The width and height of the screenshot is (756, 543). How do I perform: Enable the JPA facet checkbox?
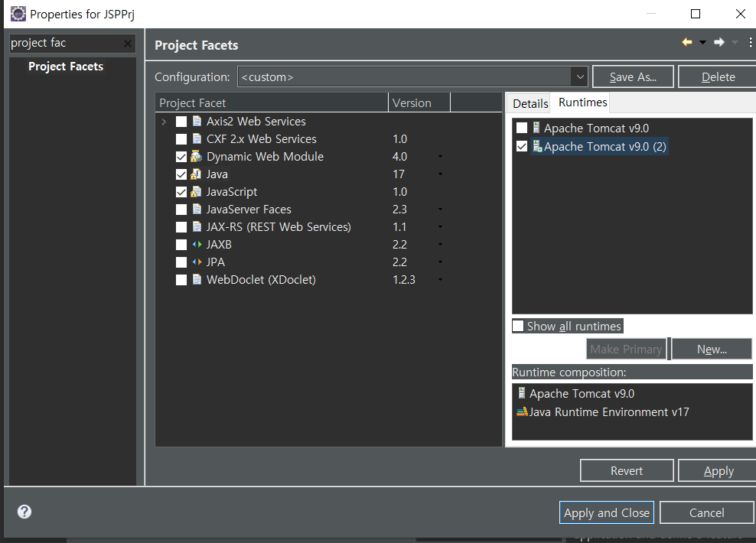[181, 262]
